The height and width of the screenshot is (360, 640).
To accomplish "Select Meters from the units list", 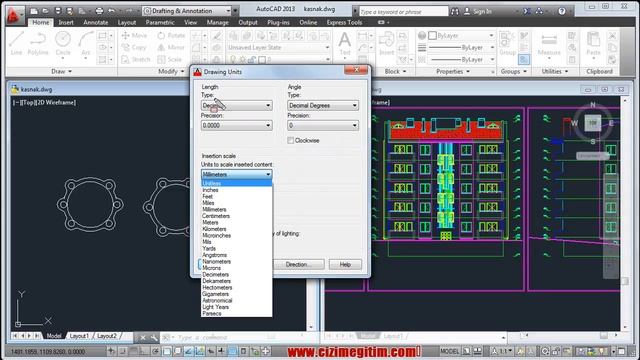I will coord(236,222).
